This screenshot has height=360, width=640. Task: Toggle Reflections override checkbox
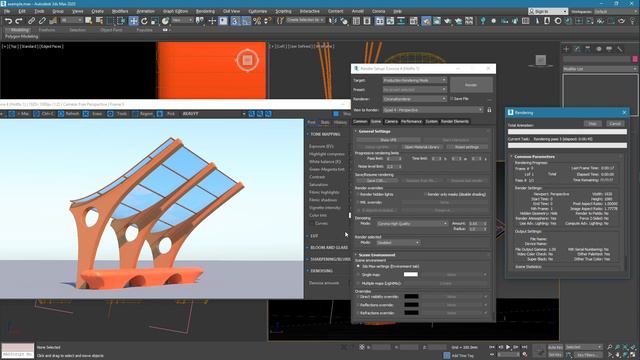point(358,305)
